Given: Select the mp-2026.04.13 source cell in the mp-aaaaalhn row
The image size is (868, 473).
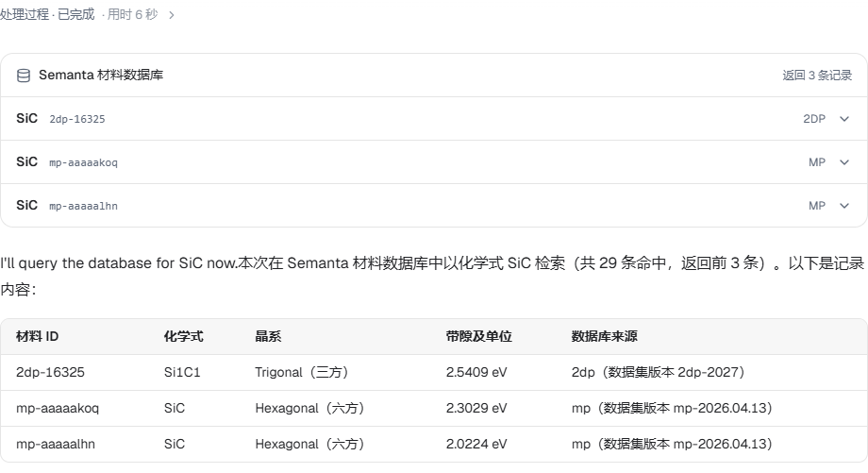Looking at the screenshot, I should [672, 444].
